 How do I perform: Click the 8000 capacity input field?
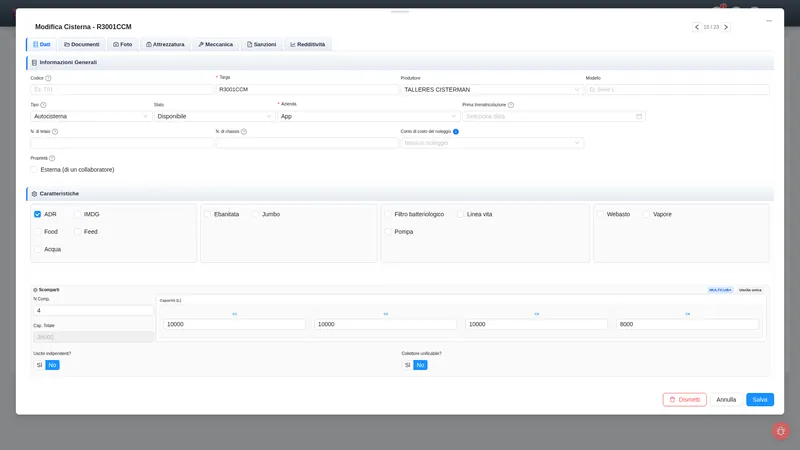click(688, 324)
